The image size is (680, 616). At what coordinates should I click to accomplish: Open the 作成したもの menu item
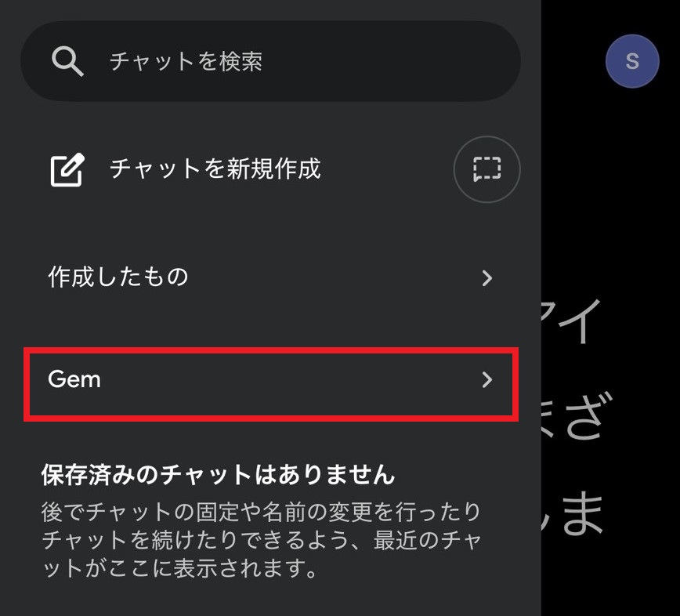(x=118, y=277)
